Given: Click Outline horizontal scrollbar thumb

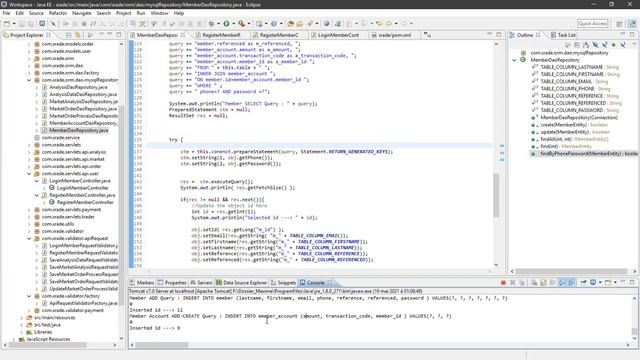Looking at the screenshot, I should point(571,271).
